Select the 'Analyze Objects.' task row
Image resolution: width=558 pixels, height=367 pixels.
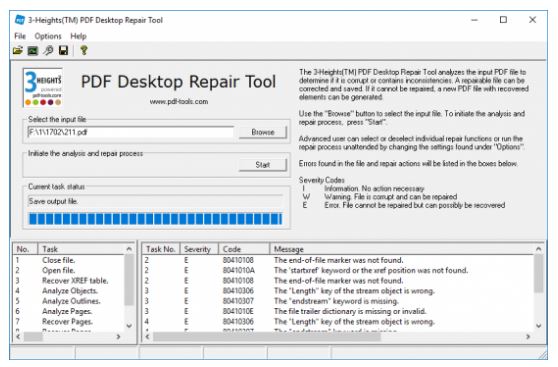coord(69,291)
